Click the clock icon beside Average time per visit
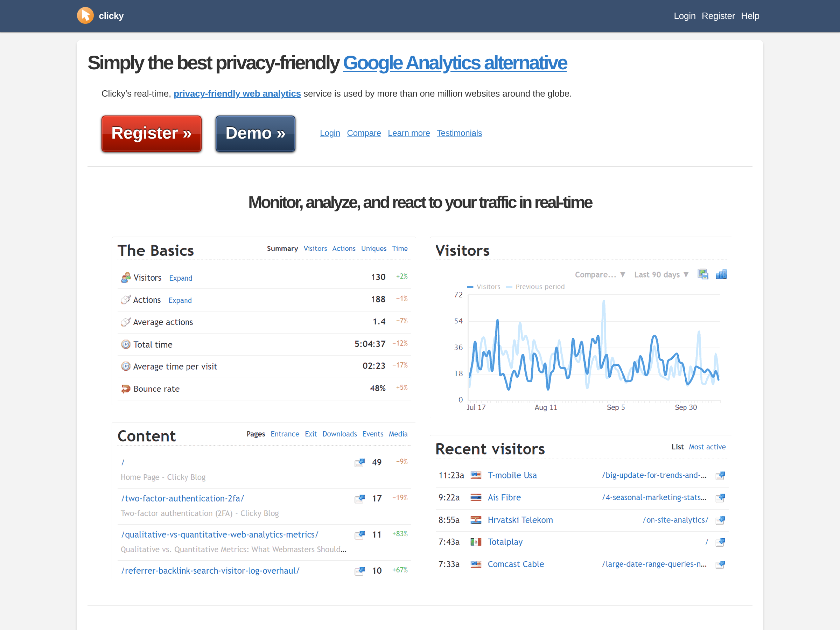This screenshot has width=840, height=630. tap(126, 366)
